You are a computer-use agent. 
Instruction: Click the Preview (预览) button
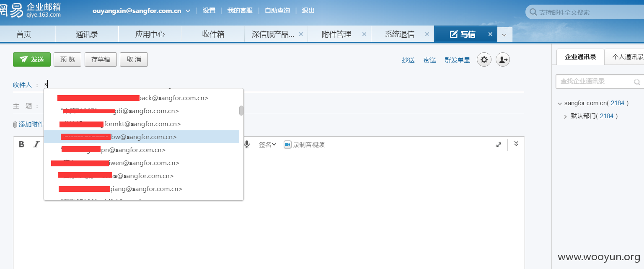tap(67, 59)
